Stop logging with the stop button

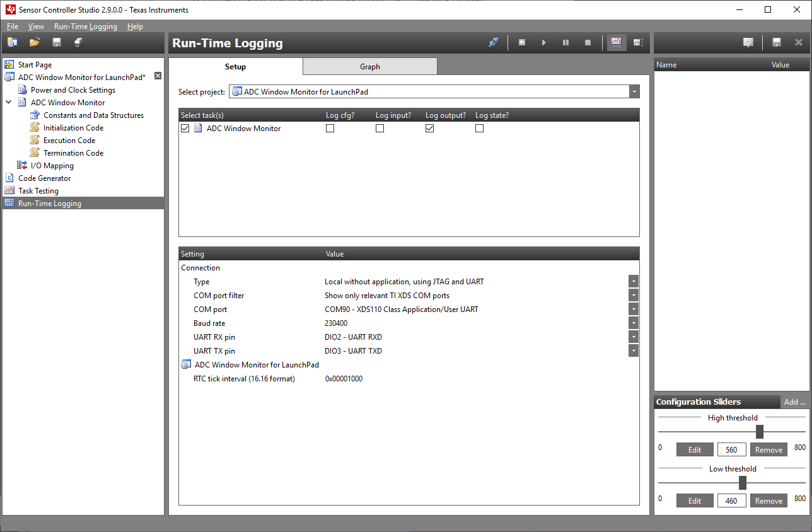tap(588, 42)
